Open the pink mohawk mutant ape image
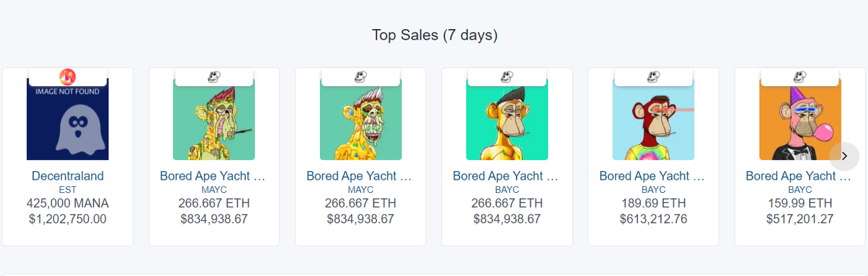868x276 pixels. click(214, 119)
